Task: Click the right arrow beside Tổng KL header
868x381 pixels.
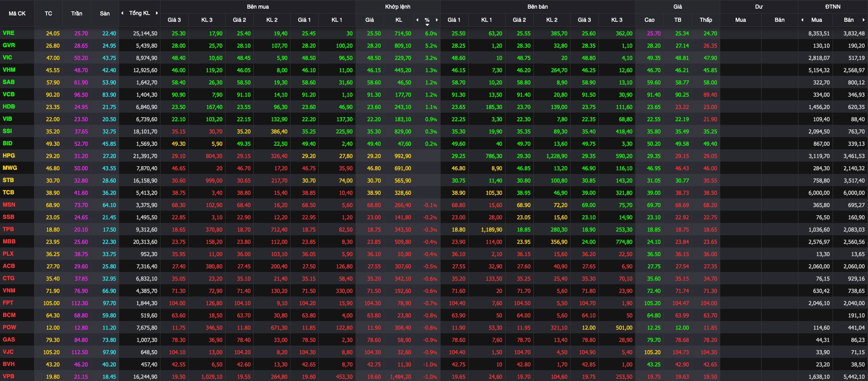Action: tap(157, 13)
